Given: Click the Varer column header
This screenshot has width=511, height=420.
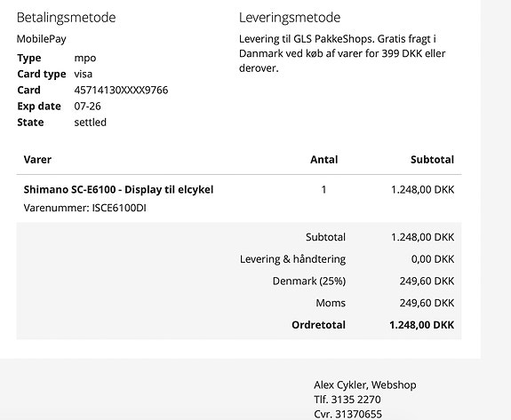Looking at the screenshot, I should click(x=37, y=160).
